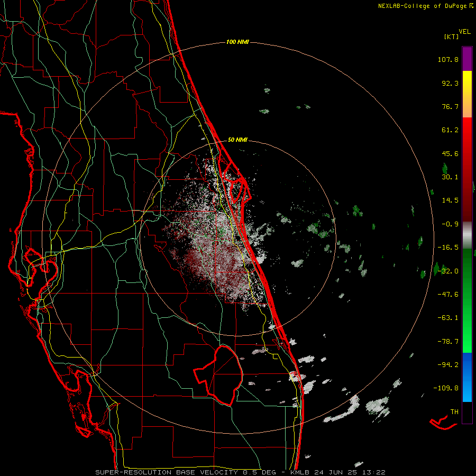Click the gray near-zero segment of the color bar

click(x=467, y=235)
